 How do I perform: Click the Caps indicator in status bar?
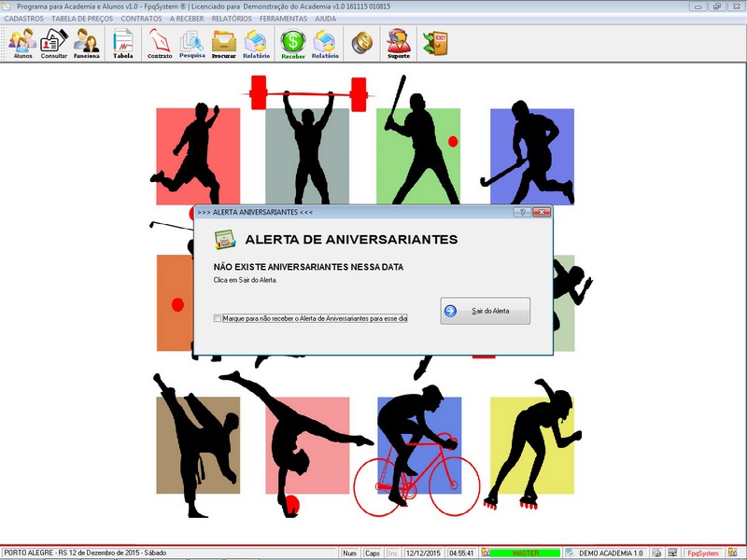(372, 553)
